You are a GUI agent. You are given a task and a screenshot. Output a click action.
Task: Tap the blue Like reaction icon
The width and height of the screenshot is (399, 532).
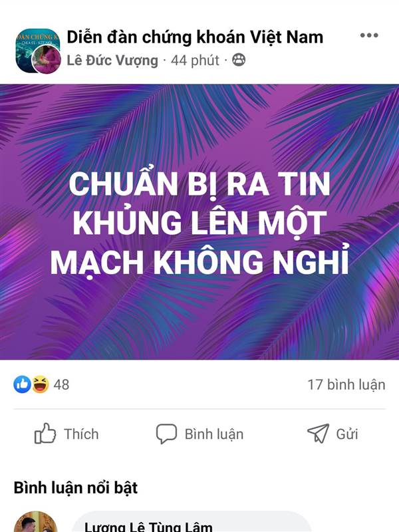point(23,384)
